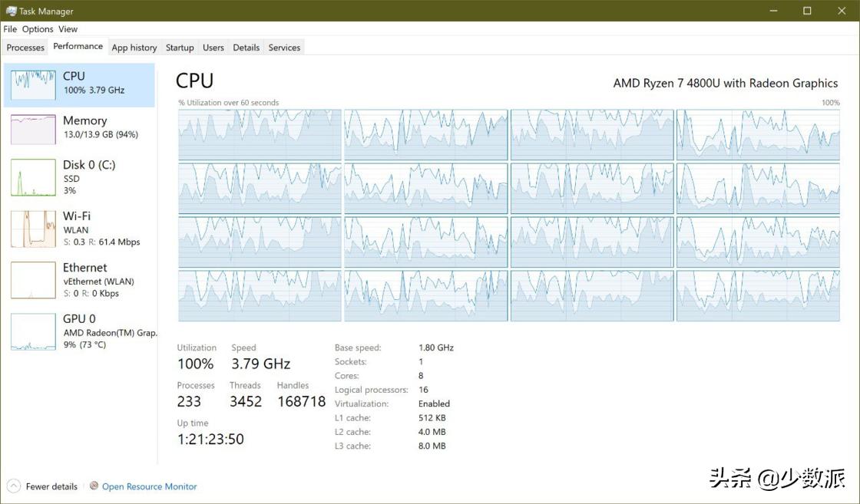Open the Users tab
This screenshot has width=860, height=504.
click(x=213, y=48)
